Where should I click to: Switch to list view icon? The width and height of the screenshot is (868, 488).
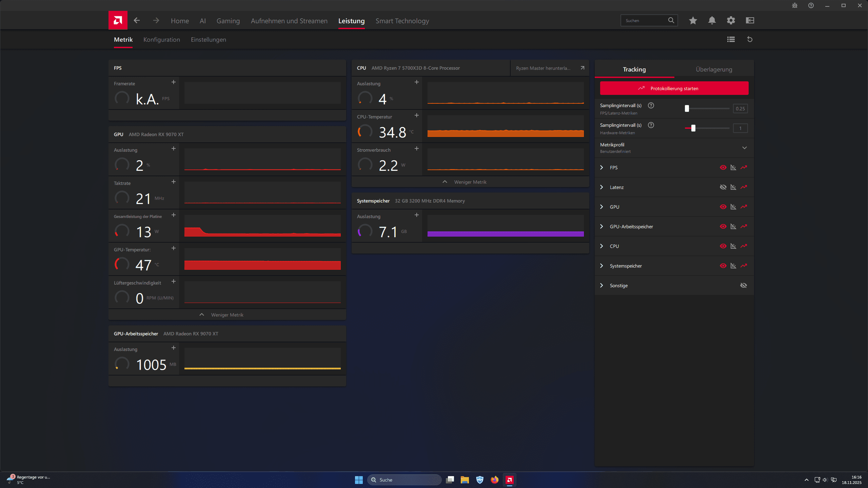731,39
